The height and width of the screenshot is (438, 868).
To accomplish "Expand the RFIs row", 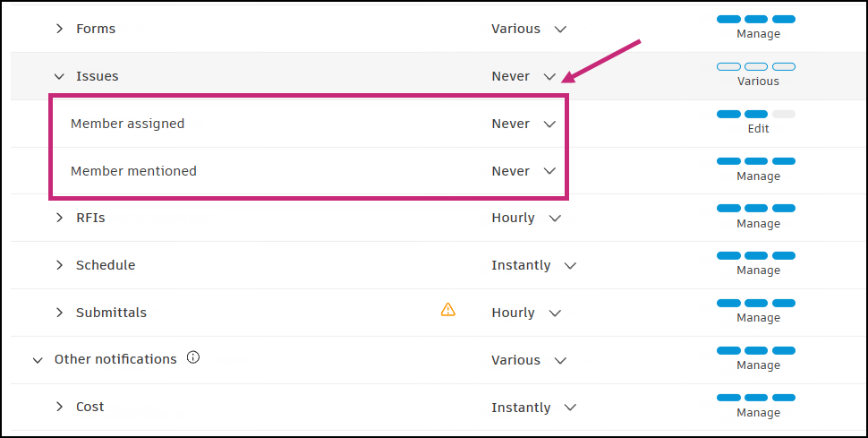I will [x=60, y=218].
